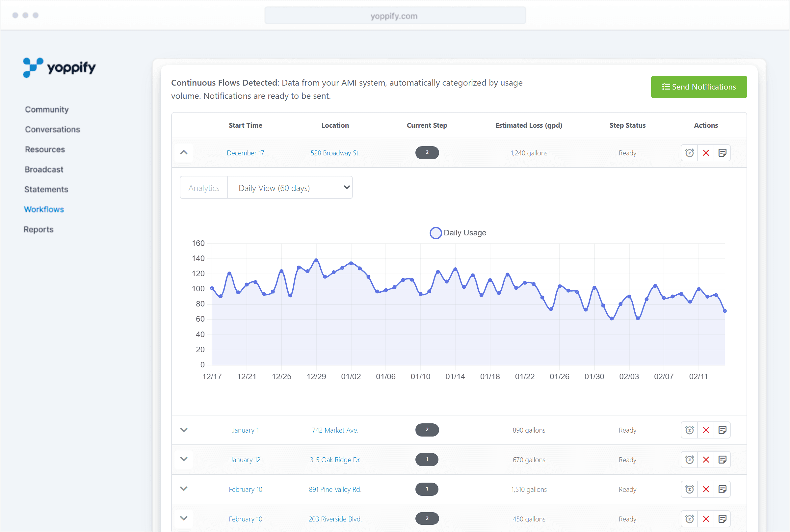
Task: Click snooze clock icon for 742 Market Ave.
Action: pyautogui.click(x=689, y=430)
